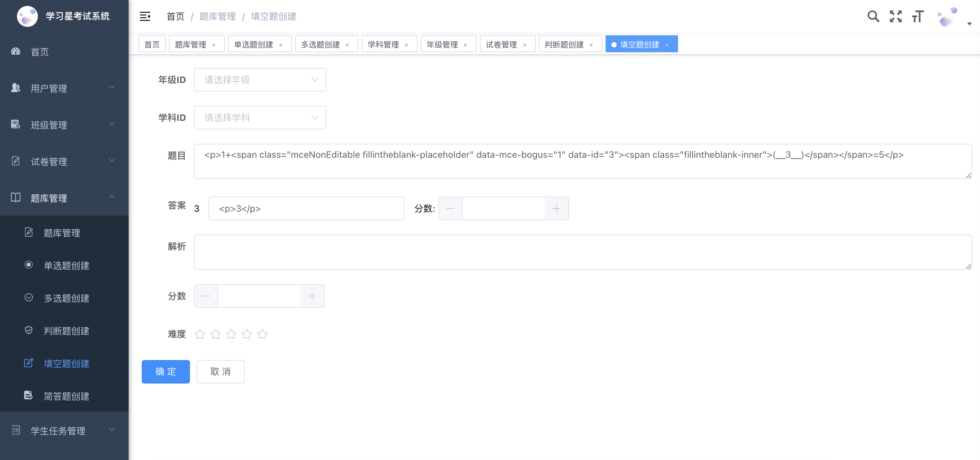The height and width of the screenshot is (460, 980).
Task: Increase the answer score with the plus stepper
Action: (556, 208)
